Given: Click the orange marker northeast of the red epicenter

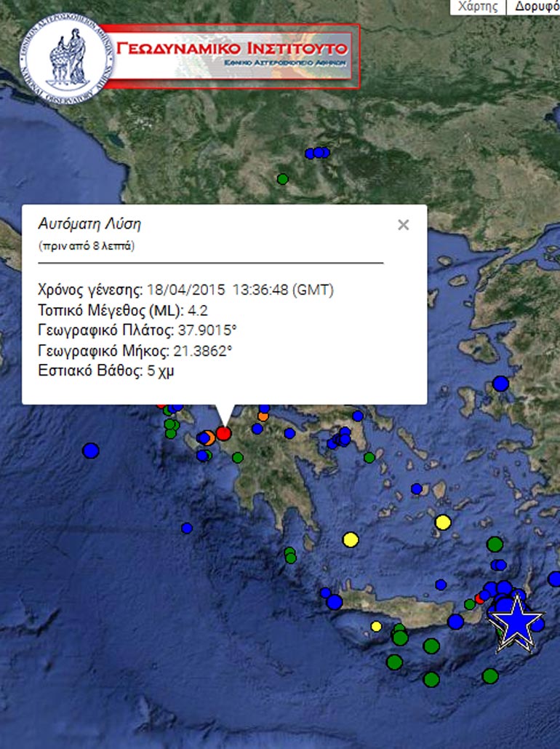Looking at the screenshot, I should tap(263, 416).
